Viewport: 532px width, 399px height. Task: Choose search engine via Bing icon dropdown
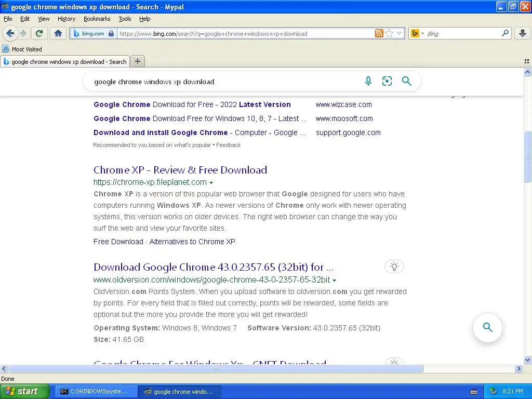[x=417, y=33]
